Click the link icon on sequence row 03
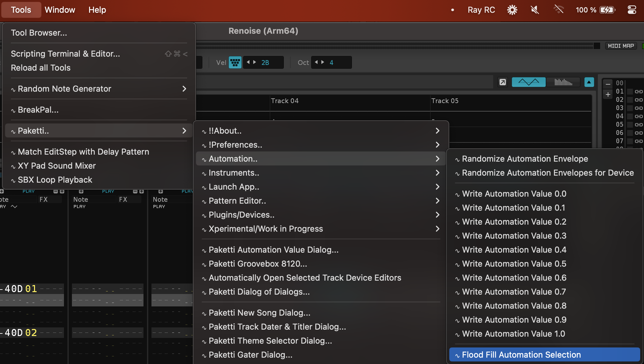The height and width of the screenshot is (364, 644). (639, 108)
